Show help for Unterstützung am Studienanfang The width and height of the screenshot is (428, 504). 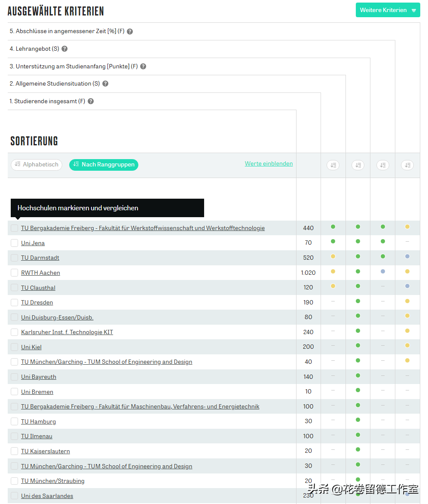pyautogui.click(x=143, y=67)
